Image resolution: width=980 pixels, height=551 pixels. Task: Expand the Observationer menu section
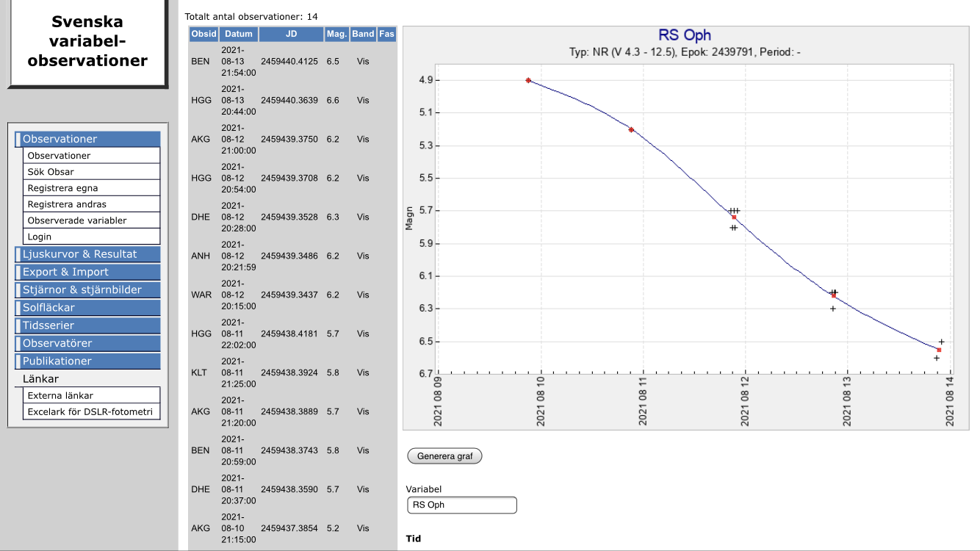coord(87,139)
